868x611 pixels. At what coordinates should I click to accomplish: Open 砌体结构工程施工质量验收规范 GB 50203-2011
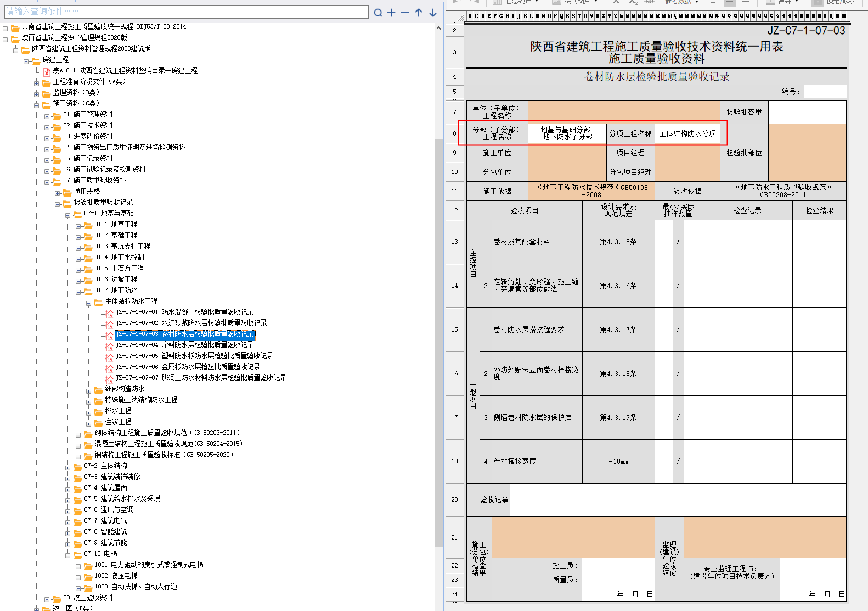pyautogui.click(x=167, y=433)
